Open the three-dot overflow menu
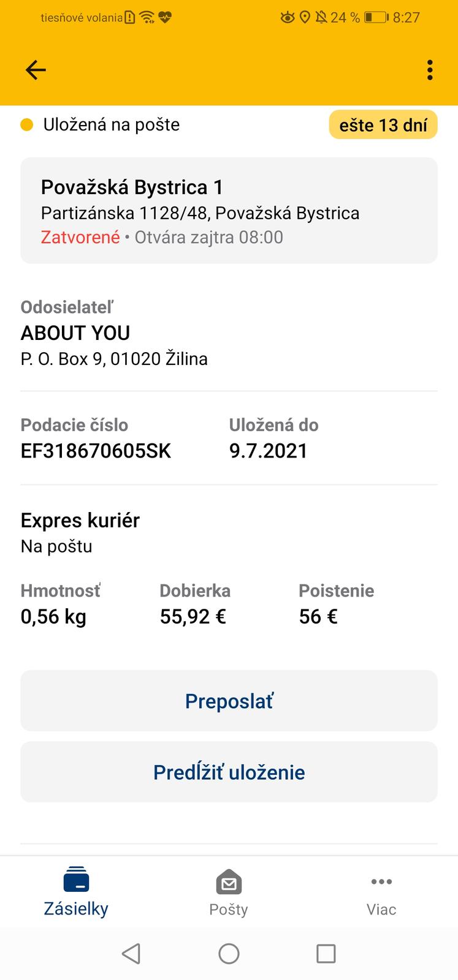Viewport: 458px width, 980px height. click(x=430, y=70)
